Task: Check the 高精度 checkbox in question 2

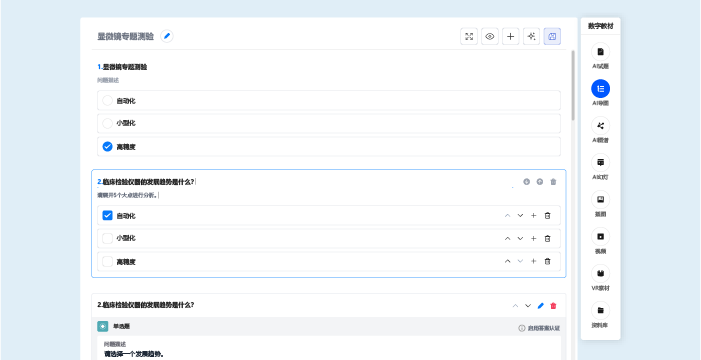Action: (107, 262)
